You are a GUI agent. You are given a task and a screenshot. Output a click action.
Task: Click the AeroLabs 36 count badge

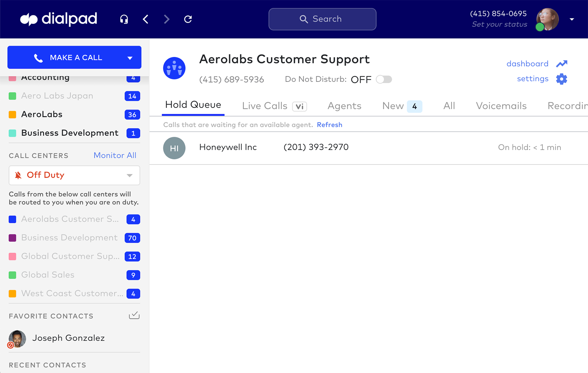132,115
